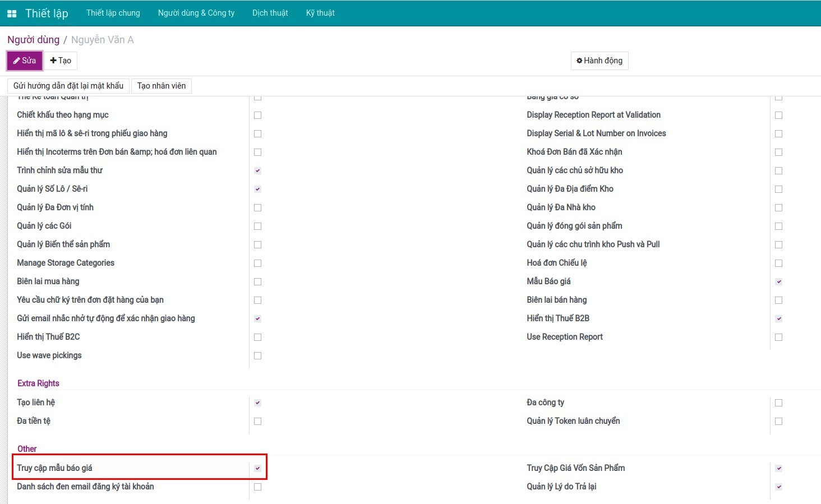Enable the Đa công ty checkbox
The image size is (821, 504).
[x=778, y=403]
